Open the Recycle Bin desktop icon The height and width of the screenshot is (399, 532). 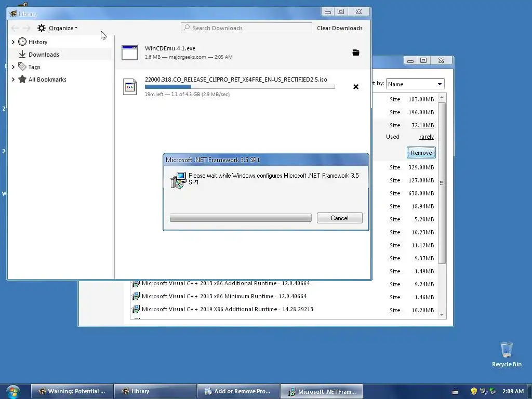tap(507, 354)
